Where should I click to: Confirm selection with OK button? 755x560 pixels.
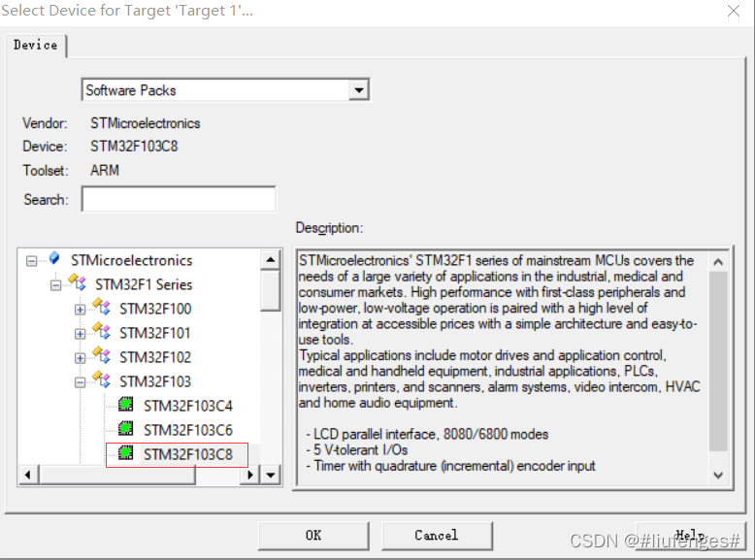click(x=313, y=536)
